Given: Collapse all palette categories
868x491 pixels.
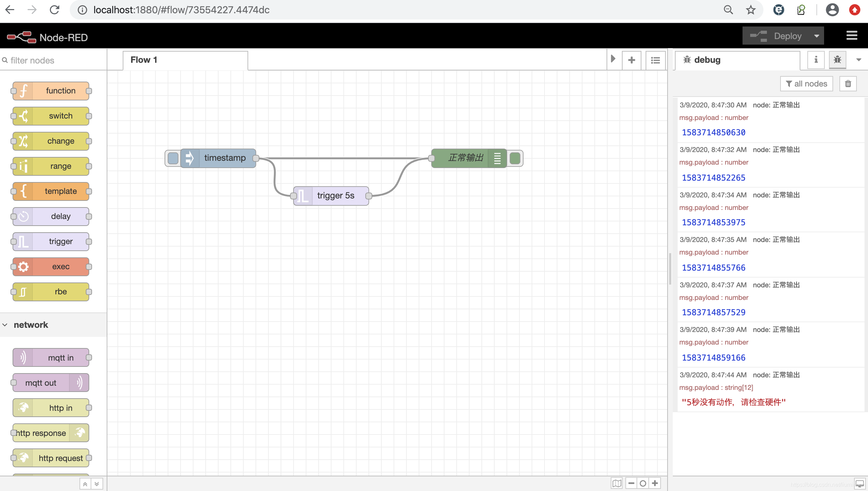Looking at the screenshot, I should click(85, 484).
